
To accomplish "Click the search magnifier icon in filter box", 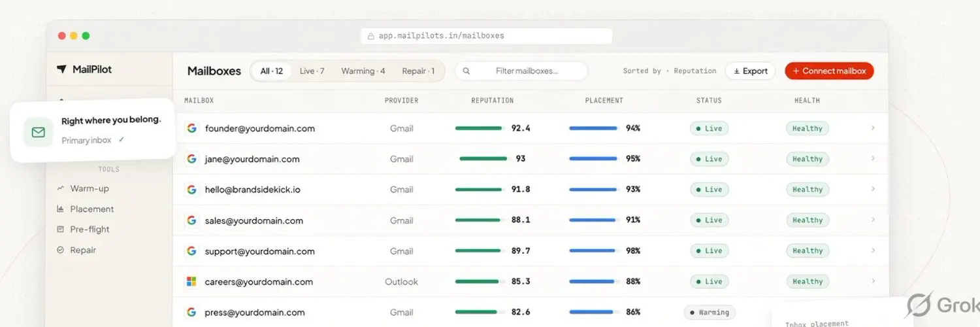I will pyautogui.click(x=466, y=71).
